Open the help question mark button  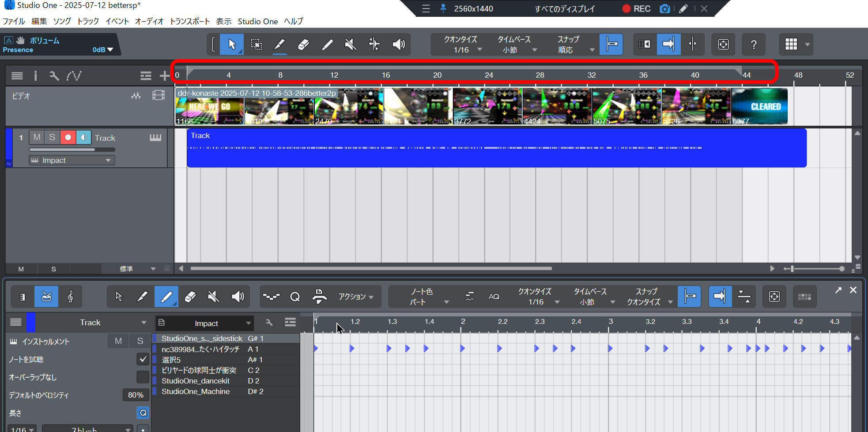click(754, 44)
